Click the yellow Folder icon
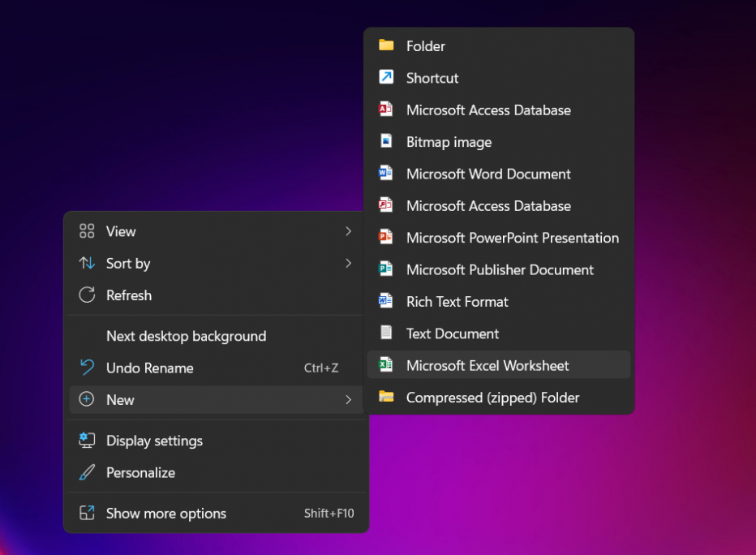The width and height of the screenshot is (756, 555). (x=386, y=46)
